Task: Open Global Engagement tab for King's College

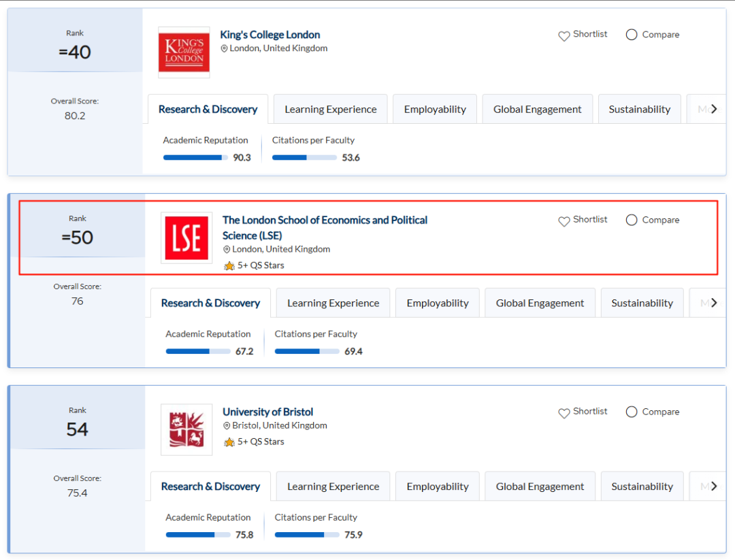Action: click(537, 109)
